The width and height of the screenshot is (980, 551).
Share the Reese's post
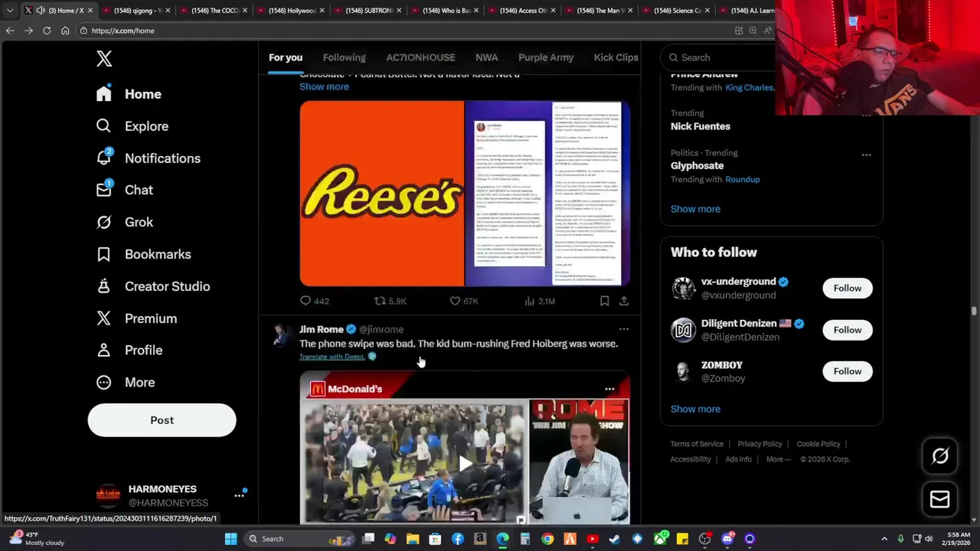click(624, 302)
